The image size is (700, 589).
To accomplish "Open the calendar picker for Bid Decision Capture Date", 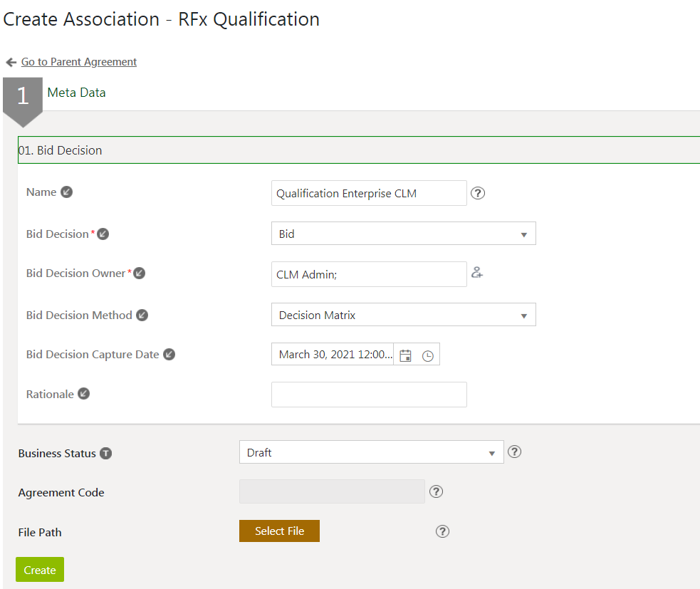I will (x=406, y=355).
